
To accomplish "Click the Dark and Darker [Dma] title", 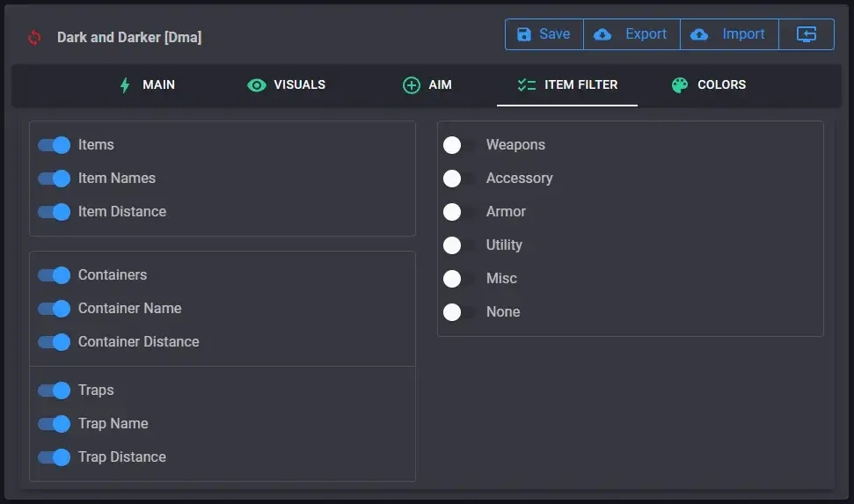I will [x=129, y=38].
